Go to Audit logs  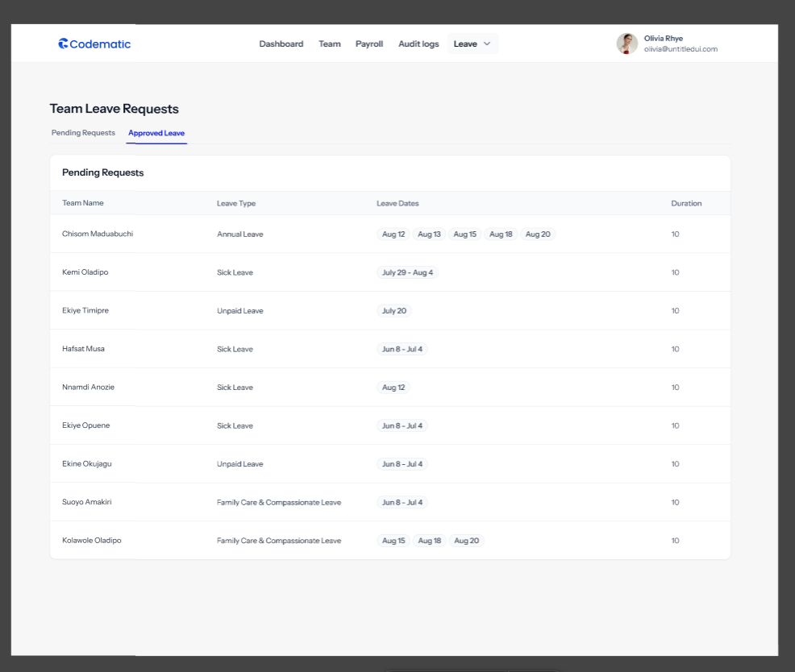(x=418, y=44)
